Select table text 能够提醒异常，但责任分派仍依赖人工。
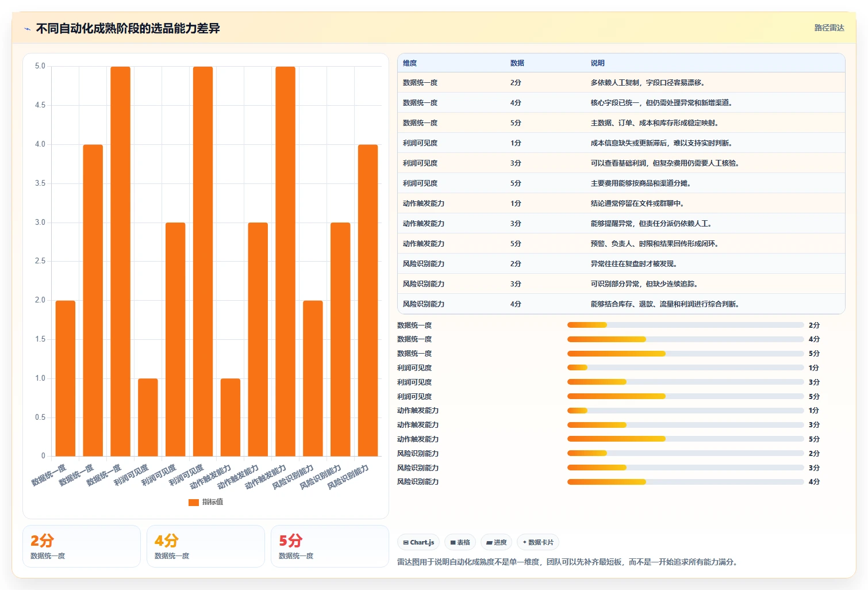 [651, 224]
